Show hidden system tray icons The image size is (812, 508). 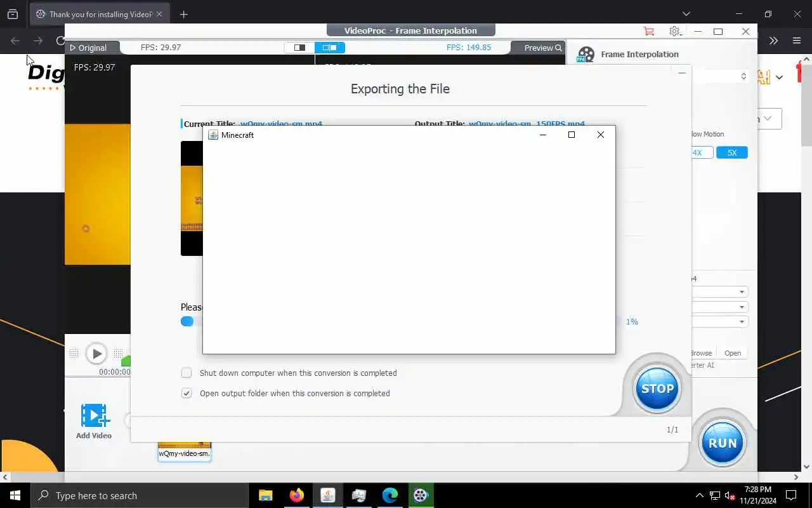(700, 495)
